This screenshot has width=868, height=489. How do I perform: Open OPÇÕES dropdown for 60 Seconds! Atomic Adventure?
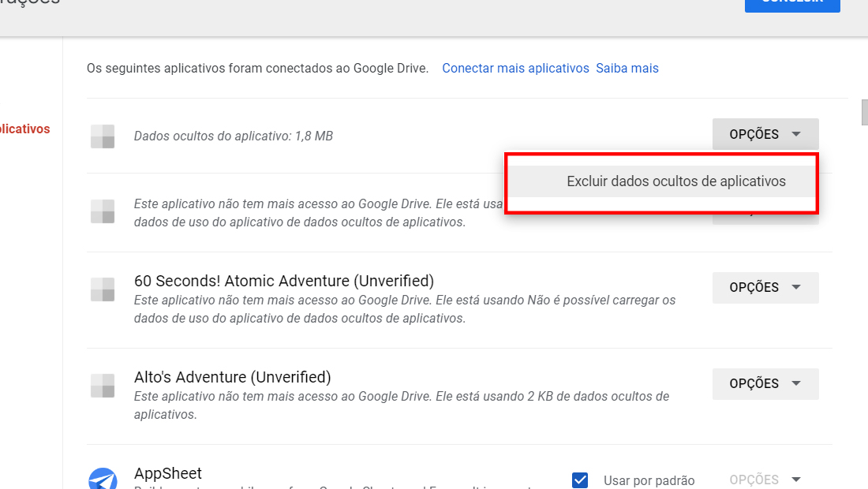[765, 288]
